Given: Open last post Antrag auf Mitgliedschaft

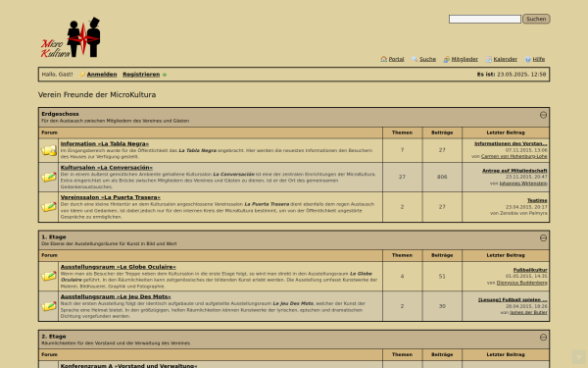Looking at the screenshot, I should point(514,171).
